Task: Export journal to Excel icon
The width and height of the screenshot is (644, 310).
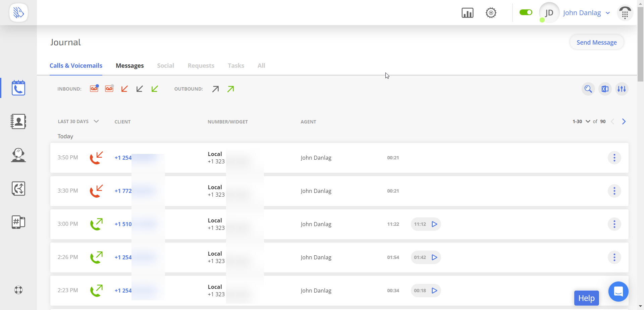Action: click(605, 89)
